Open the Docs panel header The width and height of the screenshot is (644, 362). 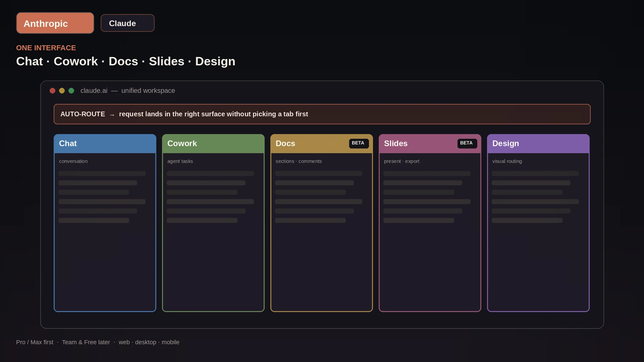point(322,144)
